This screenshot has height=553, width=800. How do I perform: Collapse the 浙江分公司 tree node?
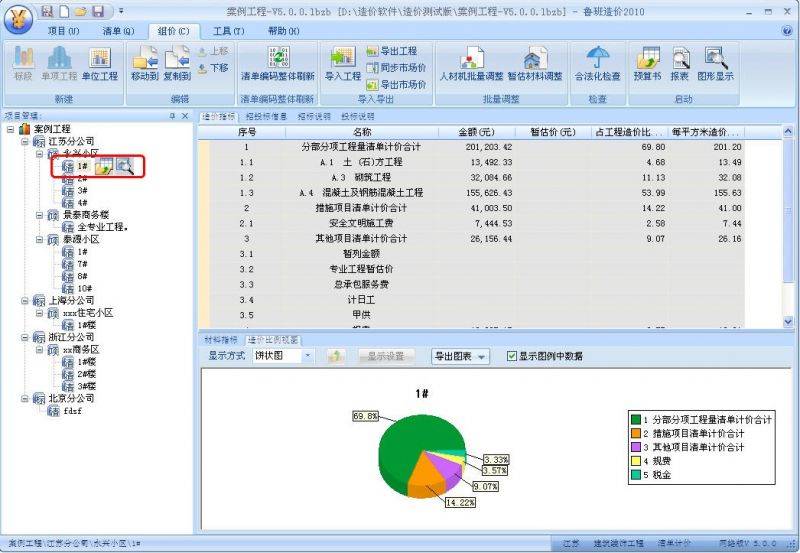pos(24,338)
